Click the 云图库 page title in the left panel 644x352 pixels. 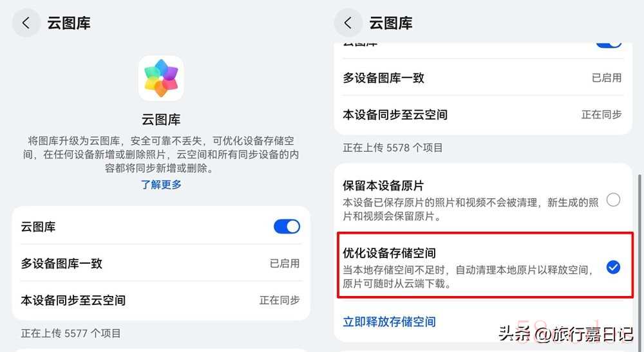tap(69, 24)
